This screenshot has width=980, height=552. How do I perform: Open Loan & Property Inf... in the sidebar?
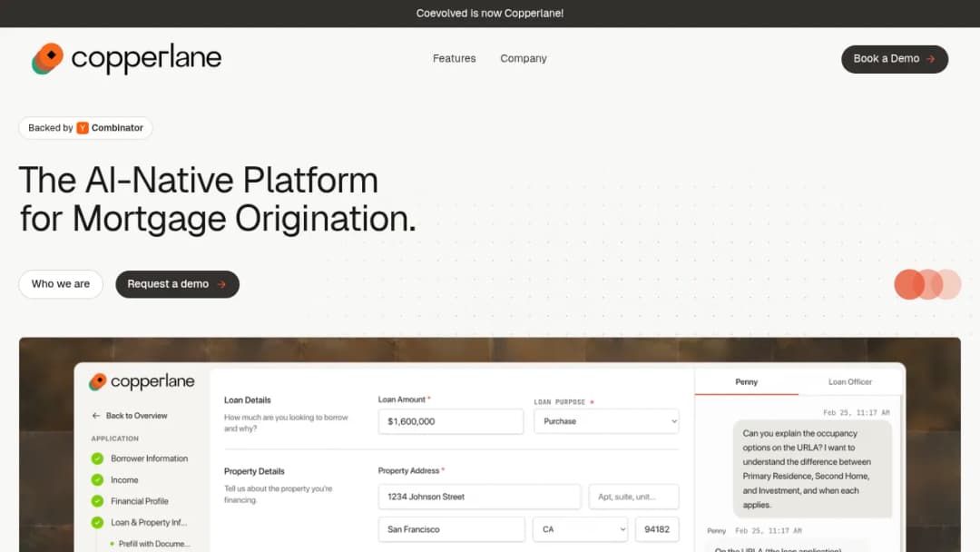pyautogui.click(x=149, y=523)
